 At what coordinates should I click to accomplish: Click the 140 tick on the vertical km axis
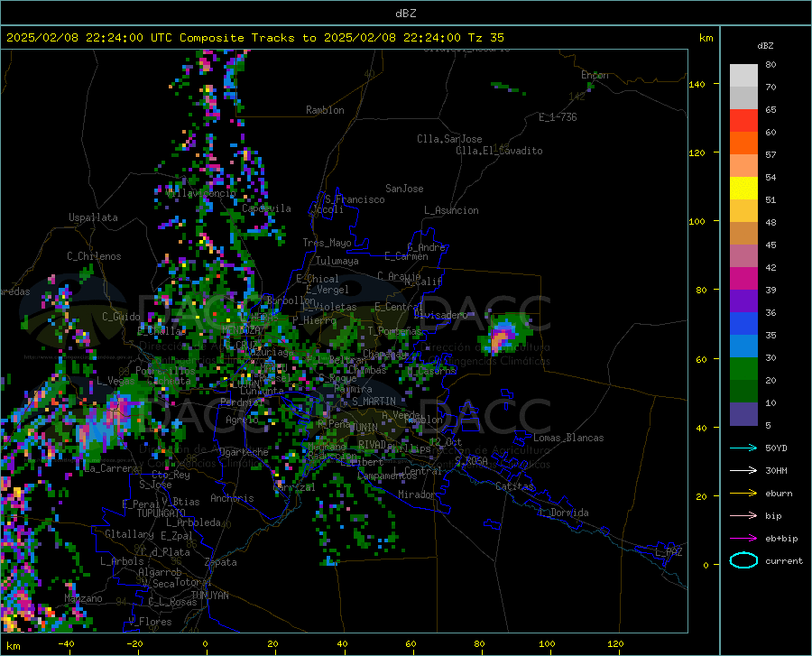click(697, 84)
